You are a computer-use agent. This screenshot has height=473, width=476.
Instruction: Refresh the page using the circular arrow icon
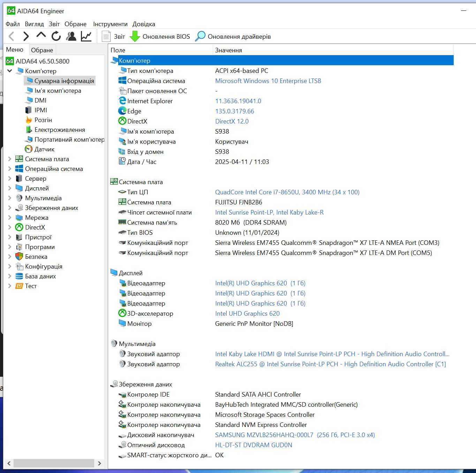[x=56, y=36]
